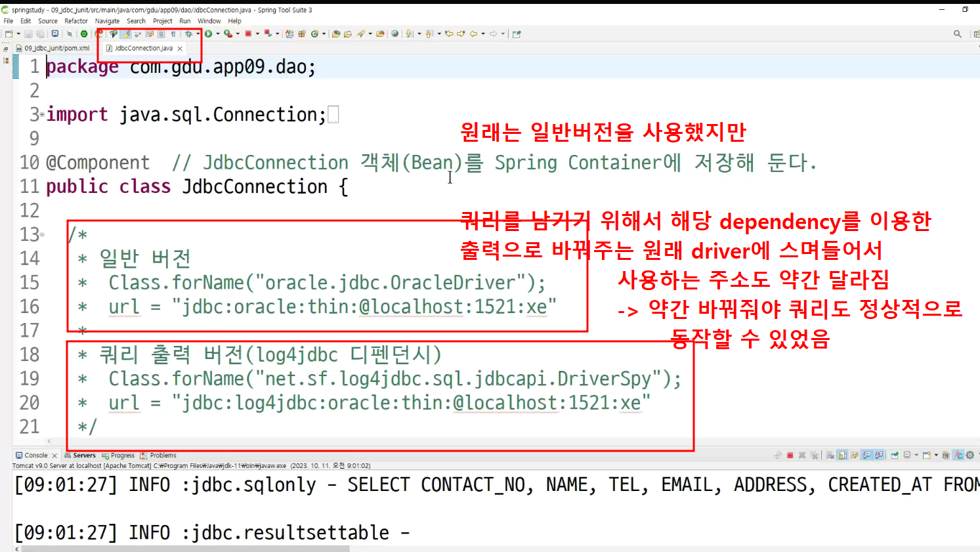
Task: Open the Back history dropdown arrow
Action: [x=483, y=34]
